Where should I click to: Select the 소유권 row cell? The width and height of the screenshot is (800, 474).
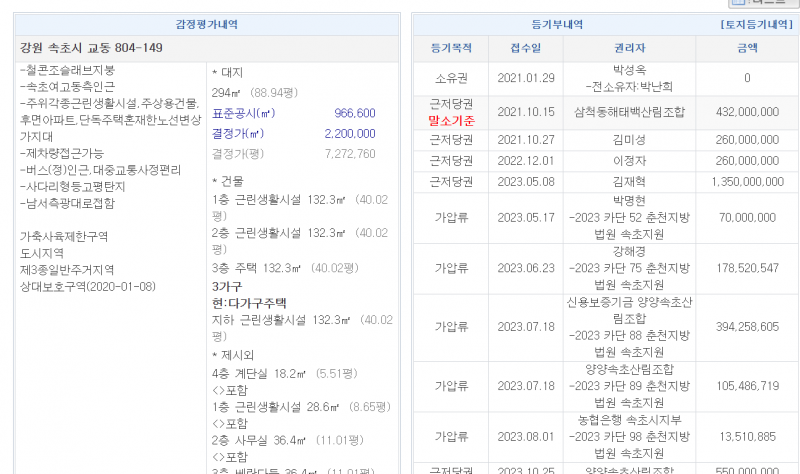click(x=444, y=78)
